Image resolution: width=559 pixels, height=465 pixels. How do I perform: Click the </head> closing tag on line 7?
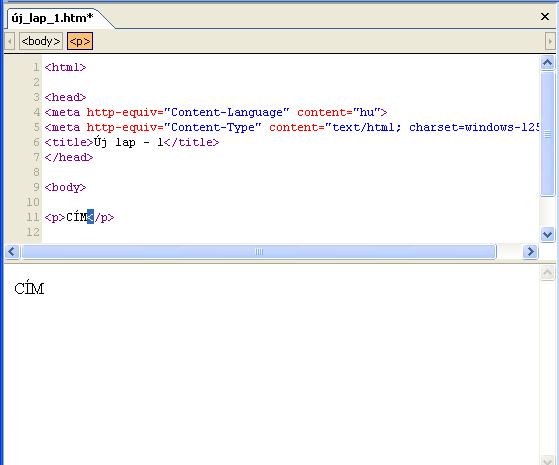(69, 157)
